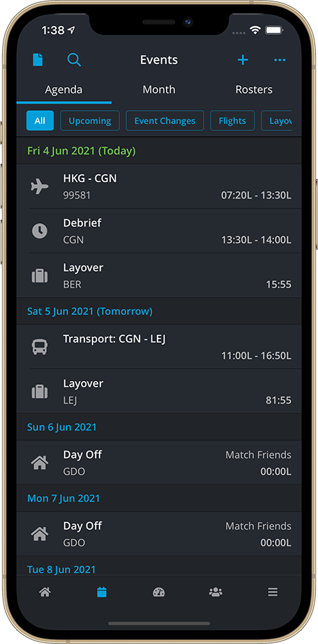
Task: Add a new event with plus icon
Action: point(243,60)
